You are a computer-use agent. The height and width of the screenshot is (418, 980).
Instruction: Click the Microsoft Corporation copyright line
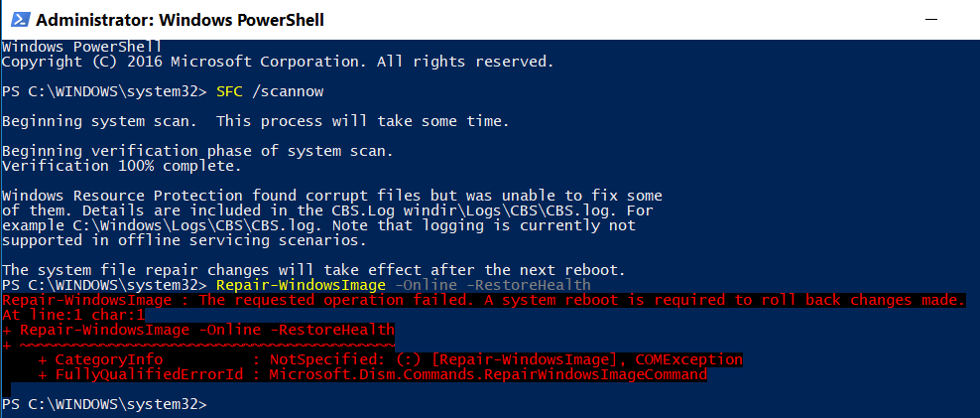[x=278, y=62]
